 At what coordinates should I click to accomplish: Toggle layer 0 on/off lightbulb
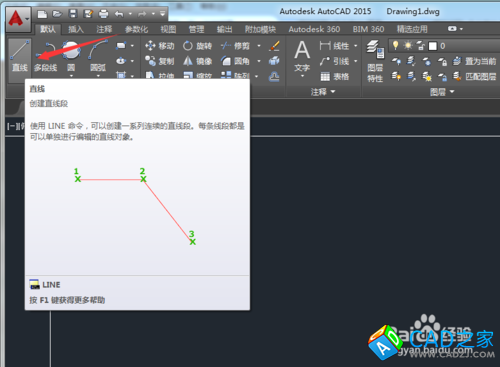click(x=396, y=45)
